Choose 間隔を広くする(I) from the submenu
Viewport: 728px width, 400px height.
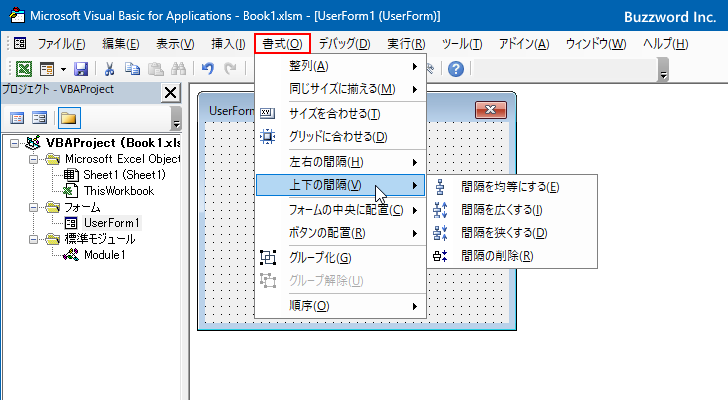click(512, 210)
